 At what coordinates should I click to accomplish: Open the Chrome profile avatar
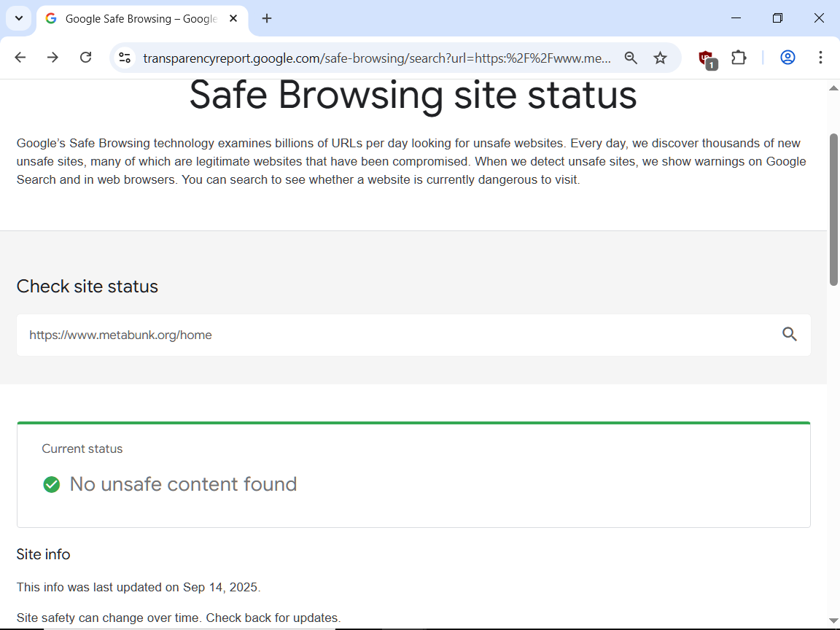tap(787, 58)
